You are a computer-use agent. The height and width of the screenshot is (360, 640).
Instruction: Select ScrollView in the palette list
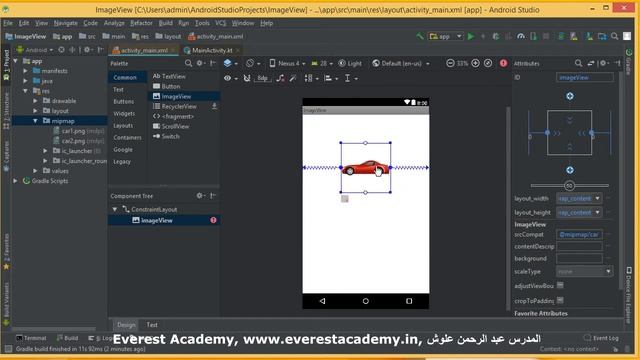click(171, 126)
